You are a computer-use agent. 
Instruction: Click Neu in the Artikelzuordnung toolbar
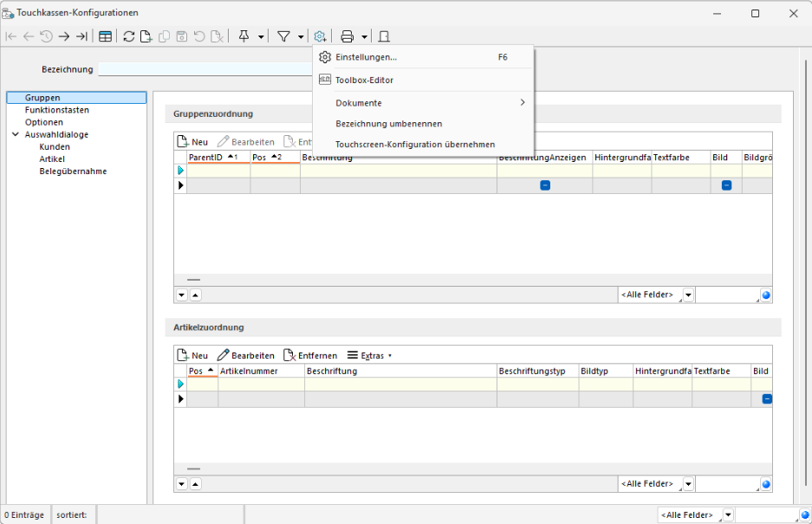[x=192, y=355]
